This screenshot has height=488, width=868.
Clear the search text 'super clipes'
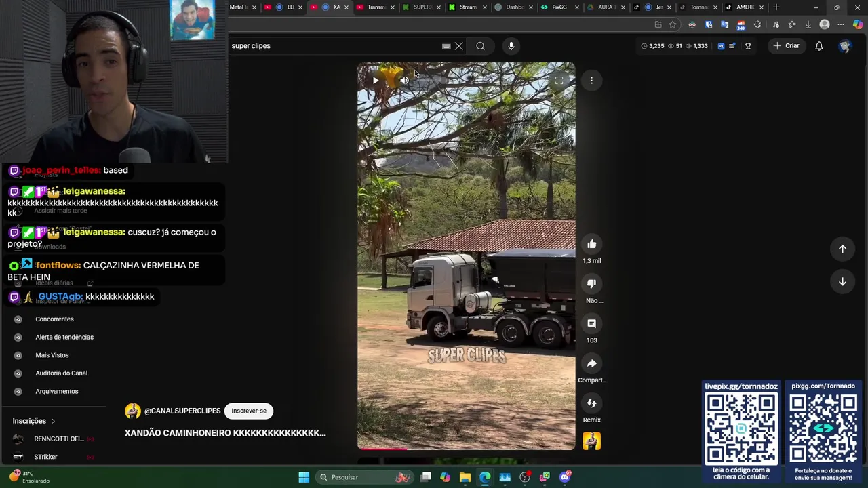click(x=459, y=46)
